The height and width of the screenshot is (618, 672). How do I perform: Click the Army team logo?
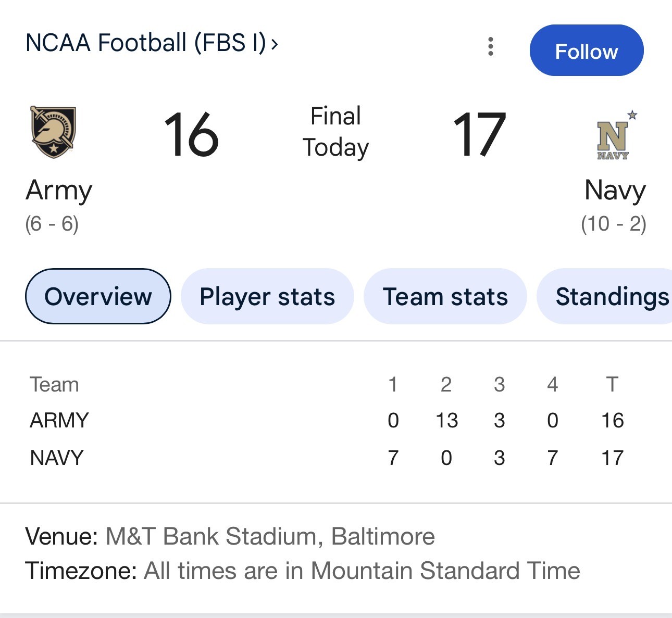tap(53, 132)
